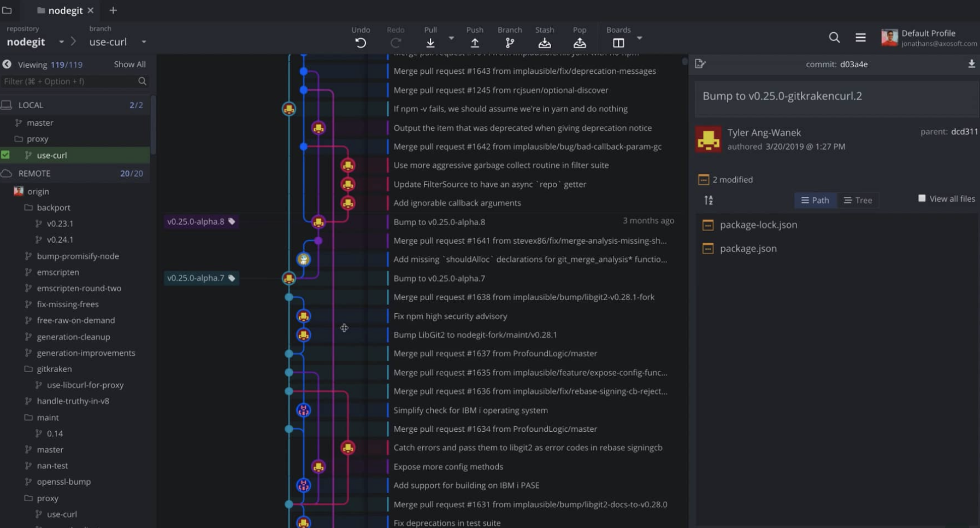
Task: Open package-lock.json in modified files
Action: tap(758, 225)
